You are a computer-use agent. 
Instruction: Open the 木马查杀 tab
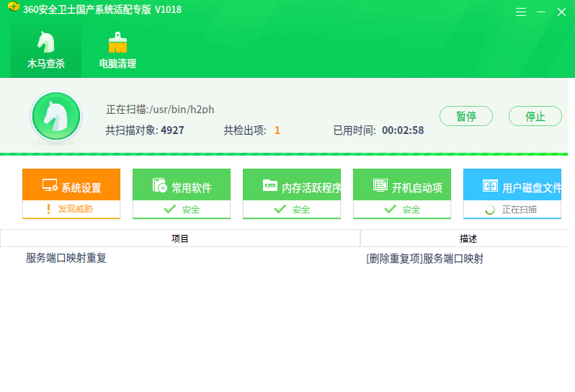(46, 50)
